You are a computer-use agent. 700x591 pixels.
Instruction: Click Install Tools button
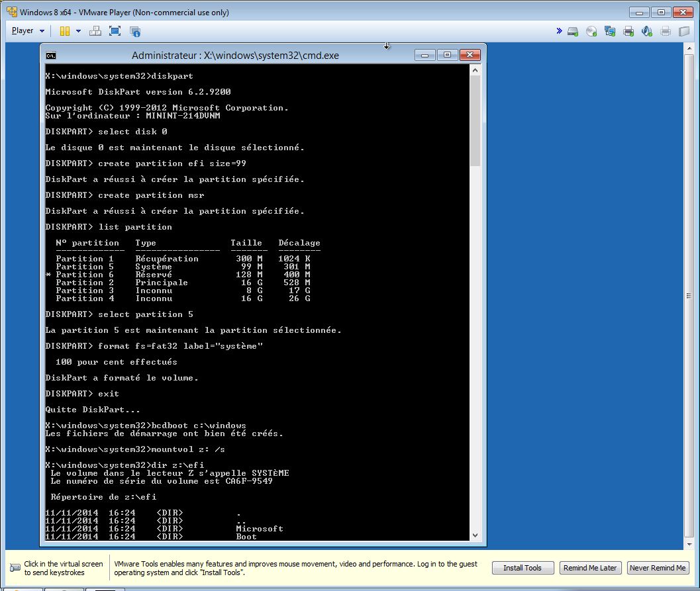[x=523, y=568]
